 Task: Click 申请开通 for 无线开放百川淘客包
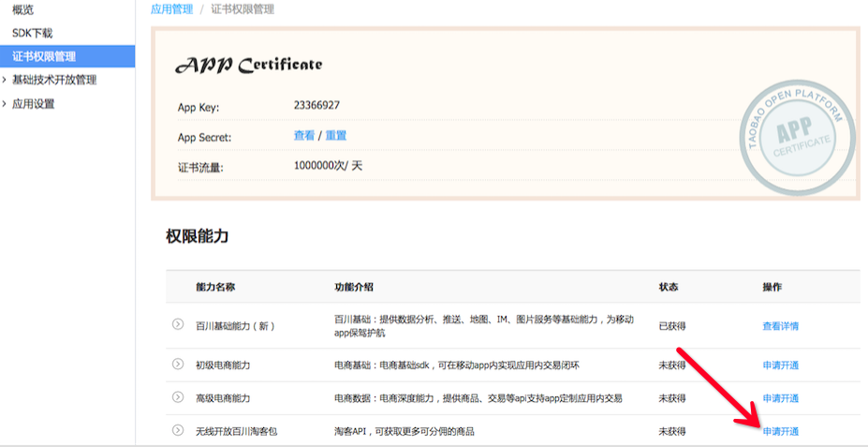(781, 431)
